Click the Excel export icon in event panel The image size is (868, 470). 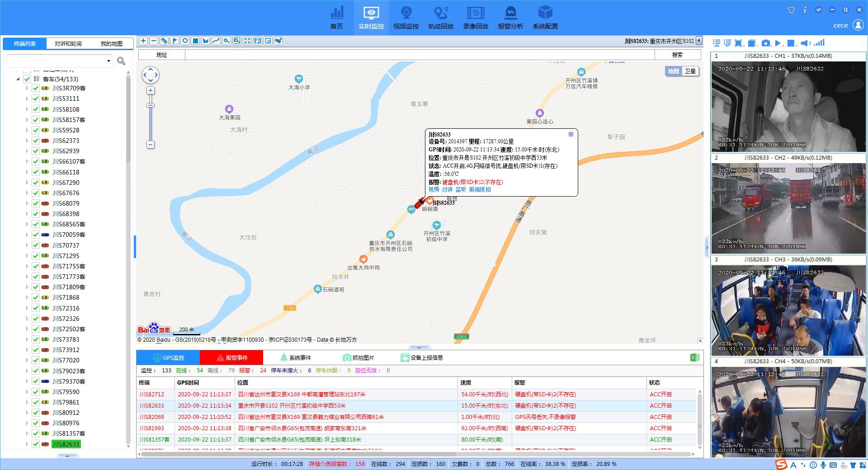pos(695,357)
